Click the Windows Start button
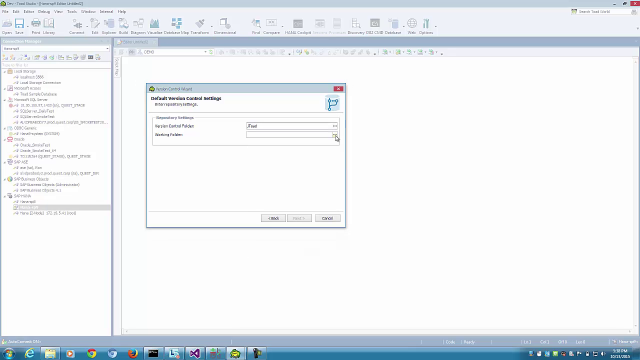 click(x=9, y=353)
